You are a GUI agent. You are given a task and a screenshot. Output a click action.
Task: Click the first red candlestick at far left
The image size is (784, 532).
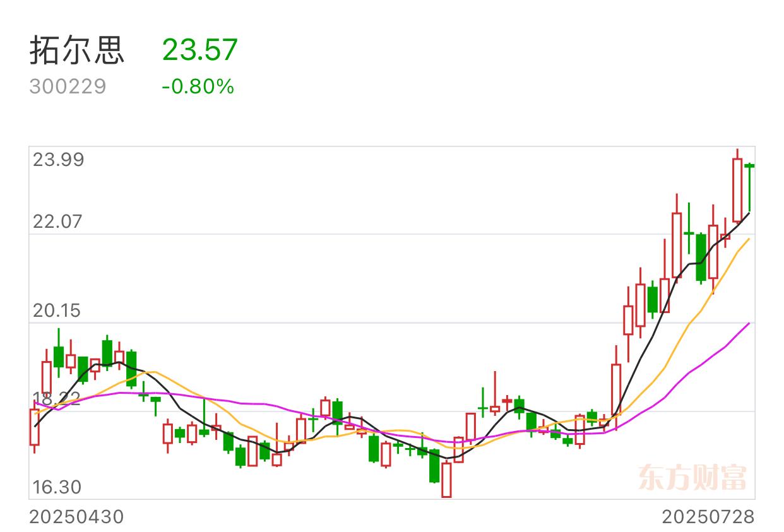point(34,427)
